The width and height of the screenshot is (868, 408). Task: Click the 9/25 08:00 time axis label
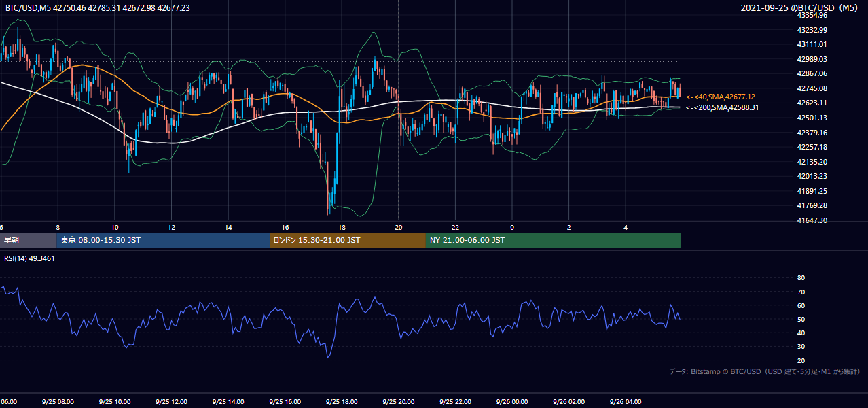pyautogui.click(x=58, y=402)
